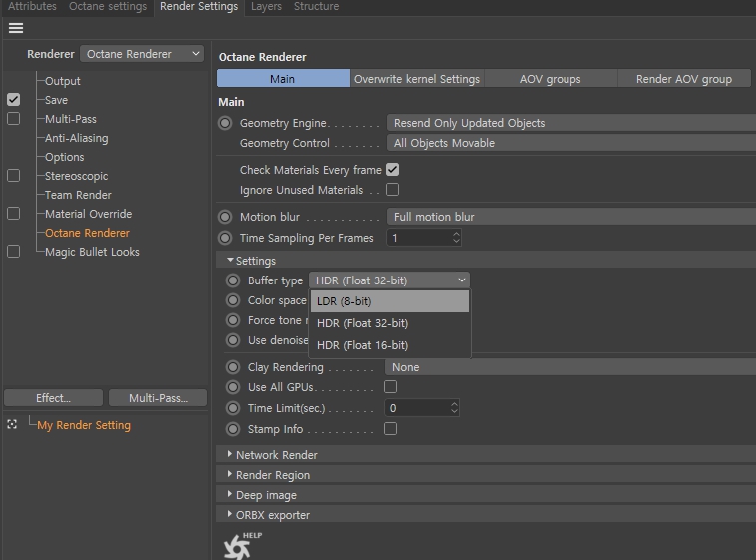The image size is (756, 560).
Task: Select My Render Setting entry
Action: 84,425
